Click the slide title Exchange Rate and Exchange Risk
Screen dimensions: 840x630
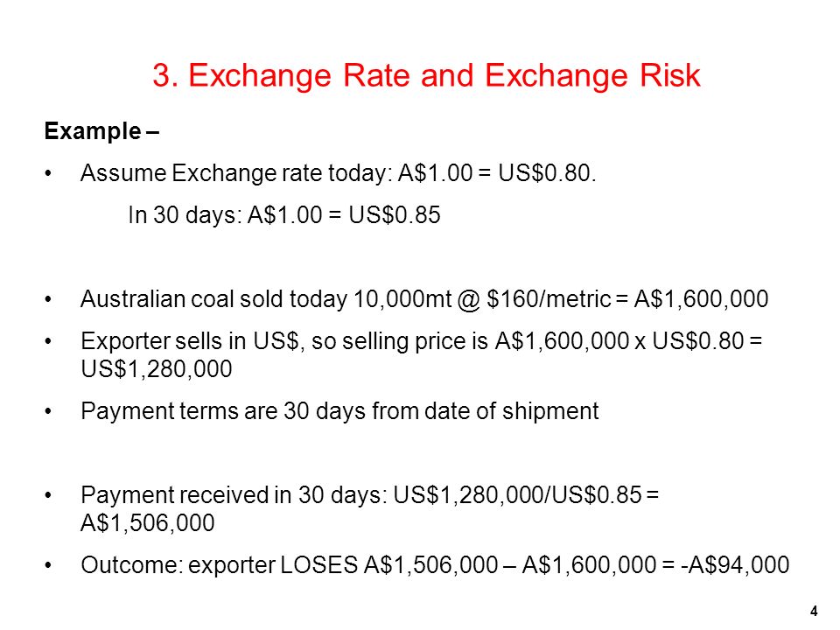[x=426, y=75]
